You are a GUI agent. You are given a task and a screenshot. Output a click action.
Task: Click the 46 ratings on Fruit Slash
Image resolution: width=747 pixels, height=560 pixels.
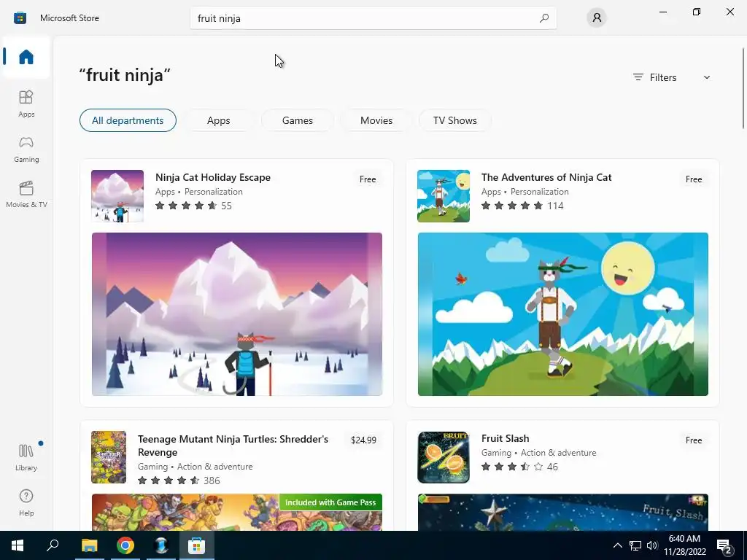coord(553,467)
